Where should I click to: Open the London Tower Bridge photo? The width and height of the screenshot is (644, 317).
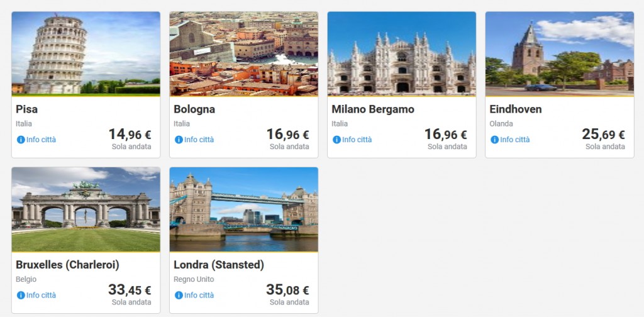click(x=243, y=209)
